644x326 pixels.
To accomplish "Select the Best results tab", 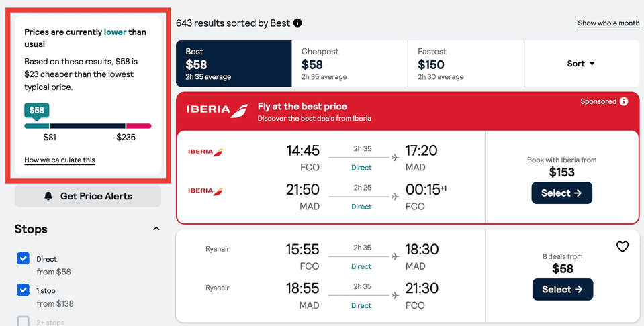I will coord(234,64).
